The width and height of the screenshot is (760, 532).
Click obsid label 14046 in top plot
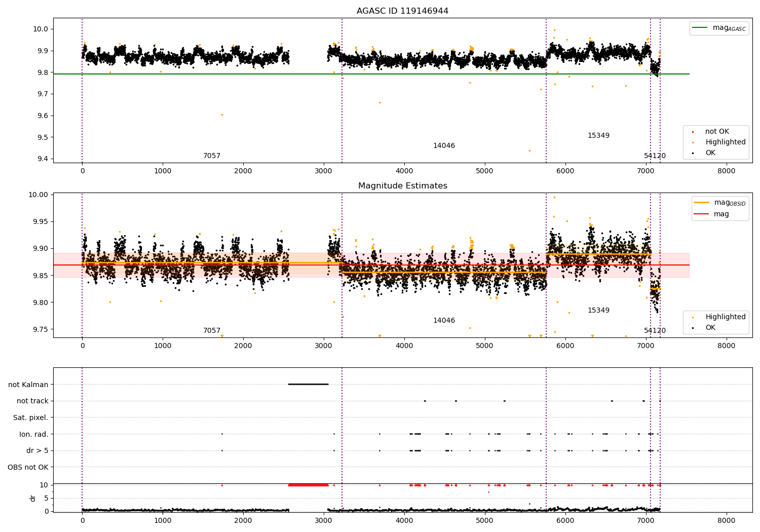pos(444,146)
